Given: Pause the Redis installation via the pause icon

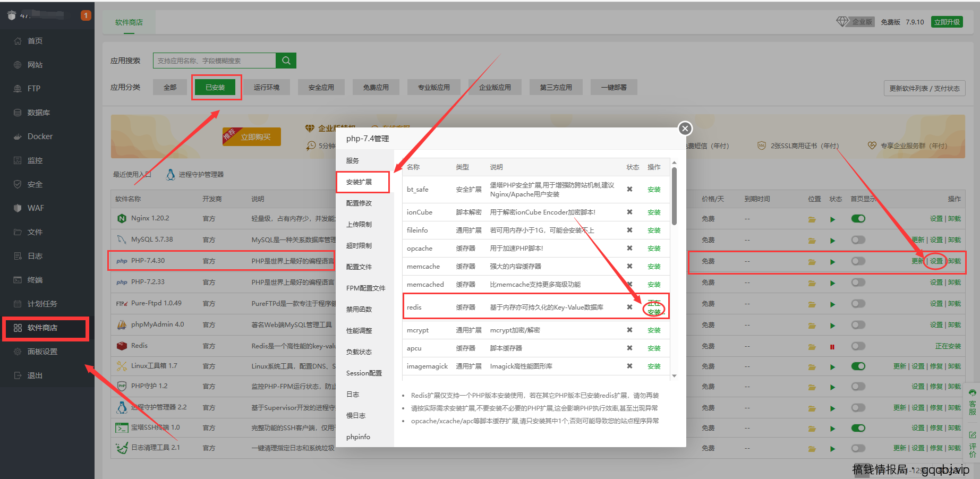Looking at the screenshot, I should [832, 346].
